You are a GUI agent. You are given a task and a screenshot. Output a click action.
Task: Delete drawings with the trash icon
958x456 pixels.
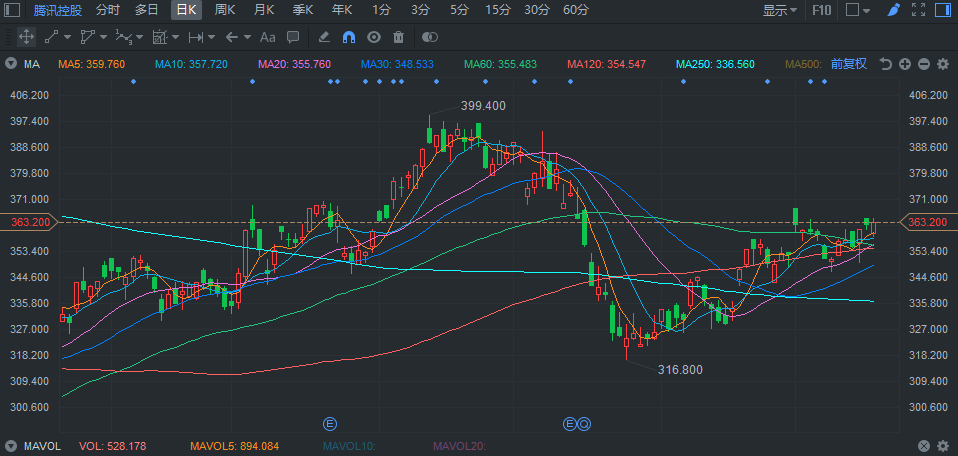click(x=399, y=37)
